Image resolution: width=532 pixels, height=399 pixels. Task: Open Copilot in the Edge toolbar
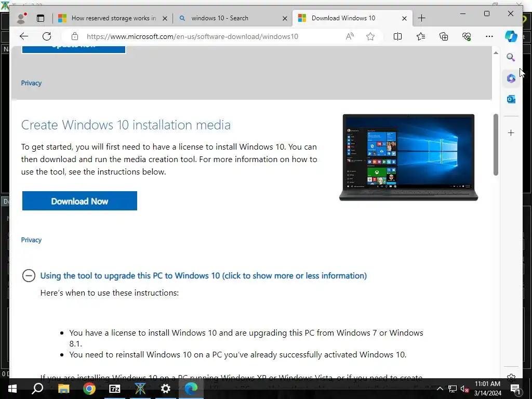point(511,36)
